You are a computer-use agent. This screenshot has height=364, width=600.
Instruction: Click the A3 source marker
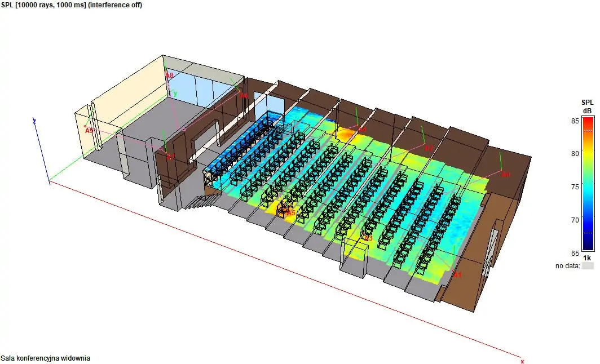(368, 238)
